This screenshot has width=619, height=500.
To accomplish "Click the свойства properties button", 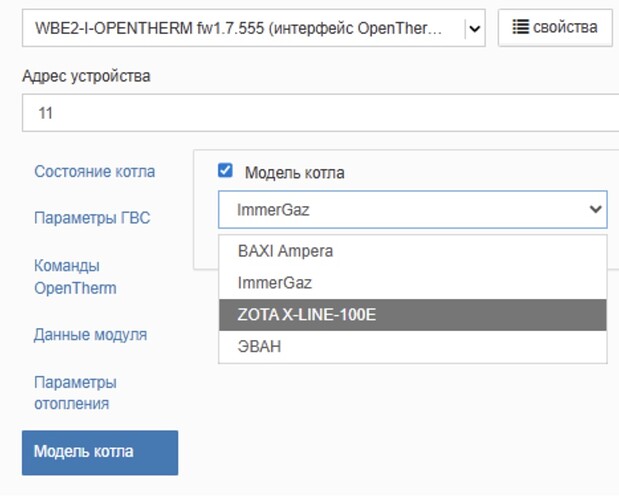I will tap(555, 28).
